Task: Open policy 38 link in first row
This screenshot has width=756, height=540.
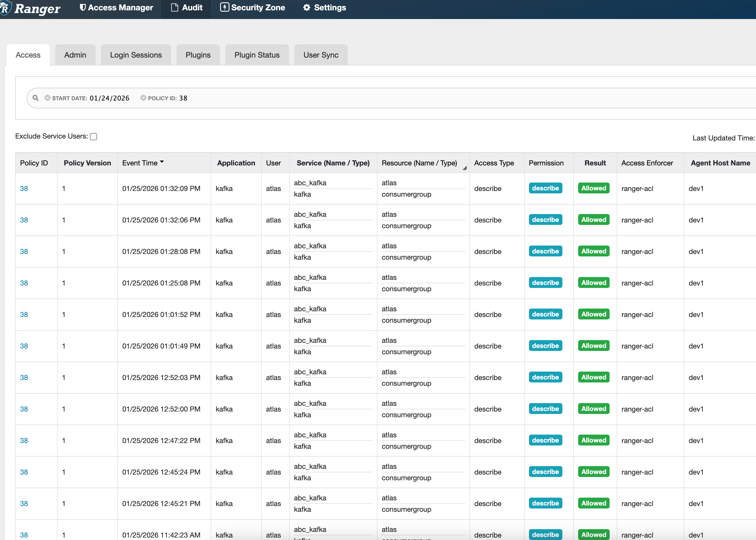Action: 24,189
